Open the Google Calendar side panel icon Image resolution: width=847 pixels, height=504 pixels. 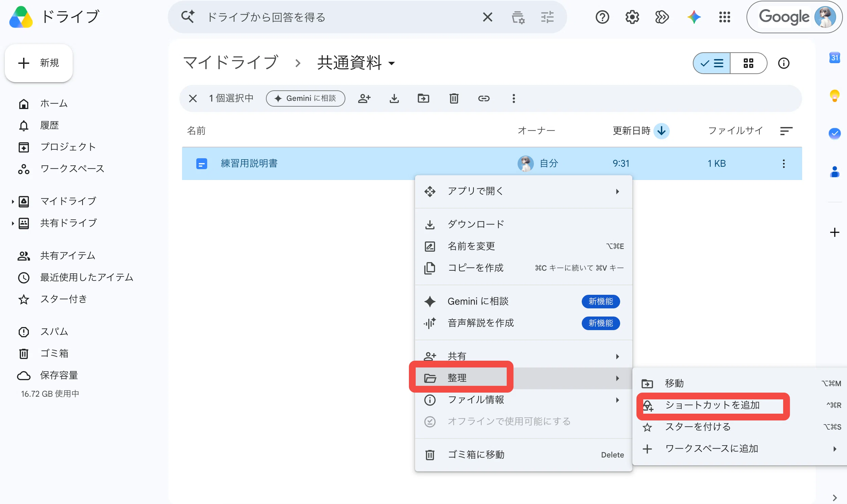coord(834,58)
